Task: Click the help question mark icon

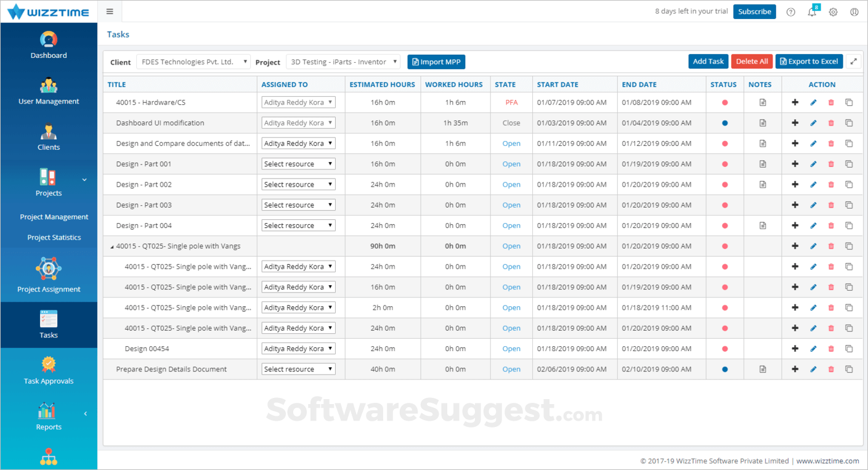Action: (x=791, y=12)
